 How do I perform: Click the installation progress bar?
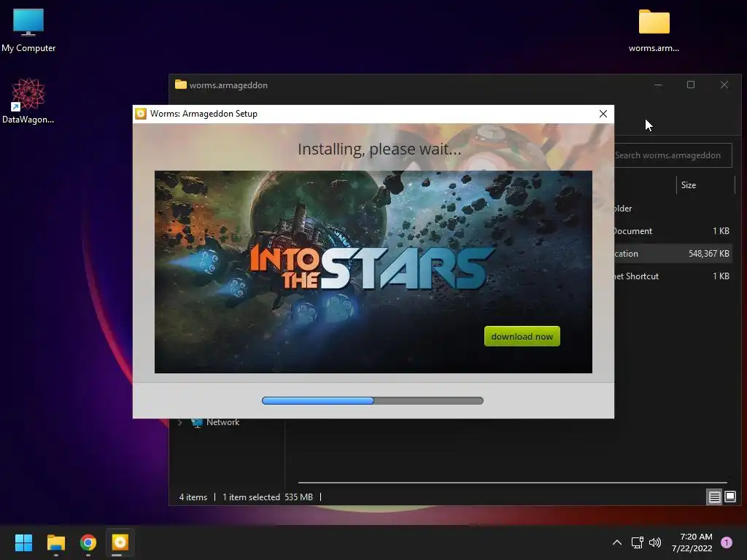pos(373,400)
